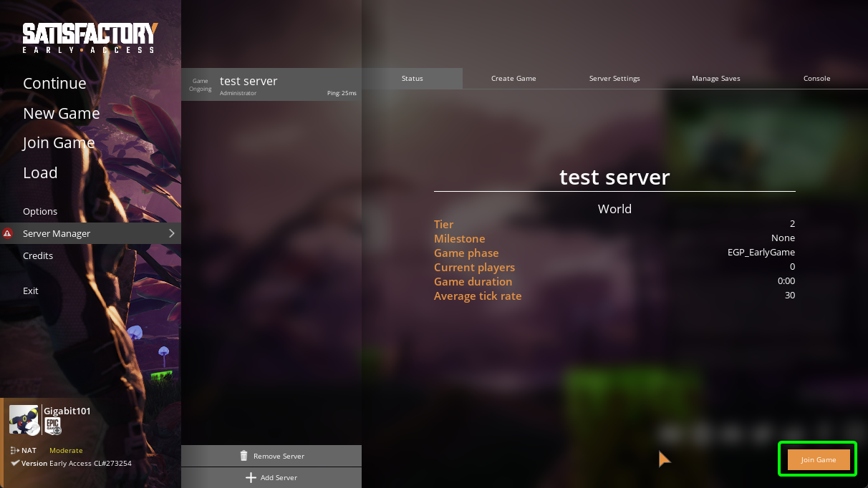Click the Milestone value None

coord(783,238)
